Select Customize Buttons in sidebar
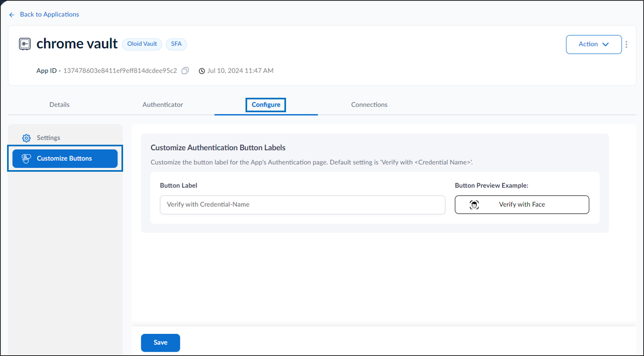Screen dimensions: 644x356 pyautogui.click(x=65, y=159)
